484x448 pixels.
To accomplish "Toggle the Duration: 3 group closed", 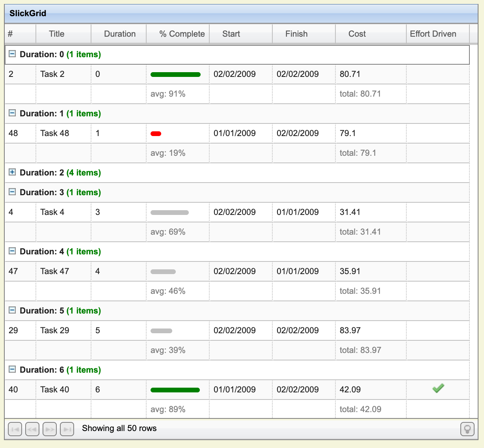I will click(12, 192).
